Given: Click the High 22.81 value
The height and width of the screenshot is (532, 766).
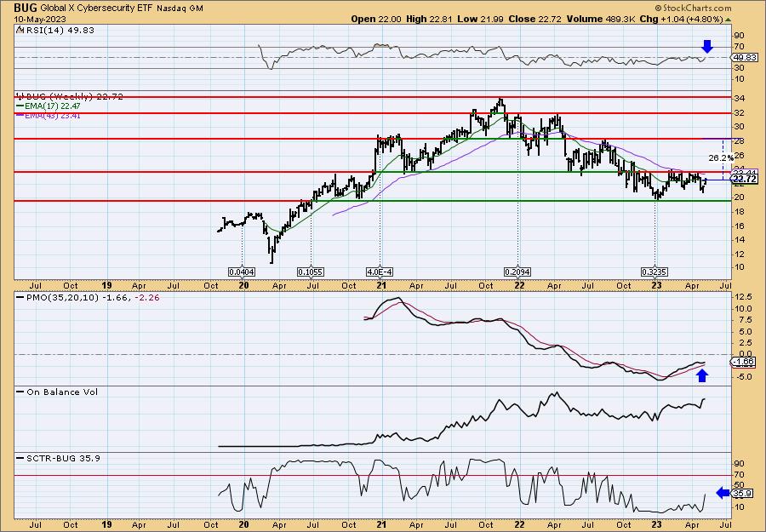Looking at the screenshot, I should [429, 19].
